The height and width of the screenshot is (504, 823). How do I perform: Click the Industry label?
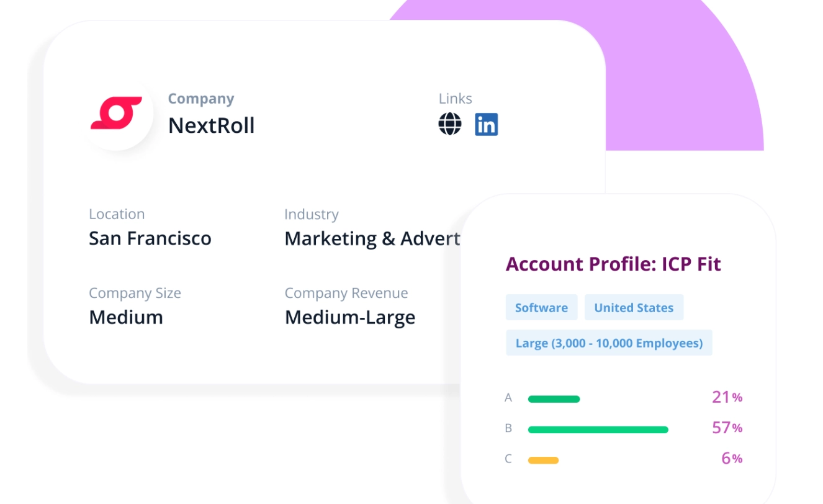[312, 214]
